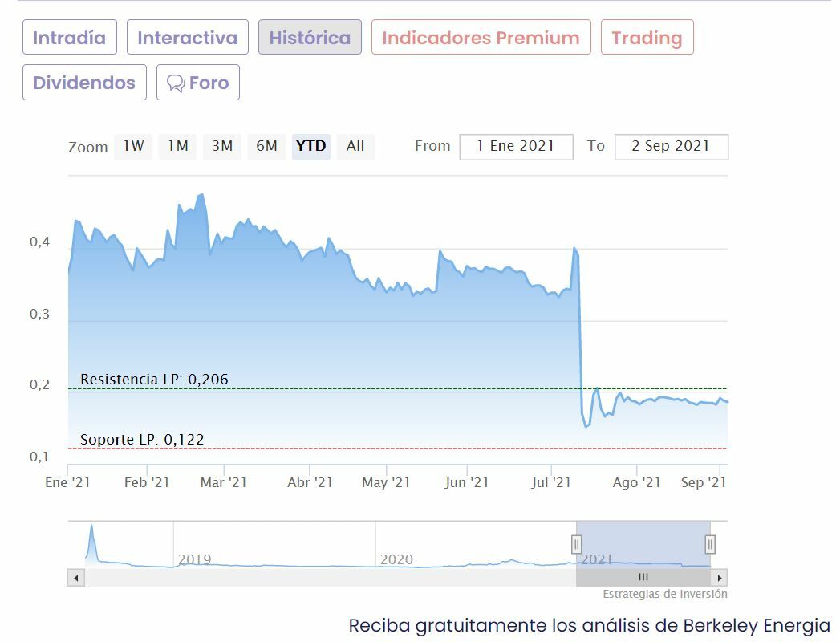The image size is (840, 642).
Task: Open the Dividendos tab
Action: point(84,83)
